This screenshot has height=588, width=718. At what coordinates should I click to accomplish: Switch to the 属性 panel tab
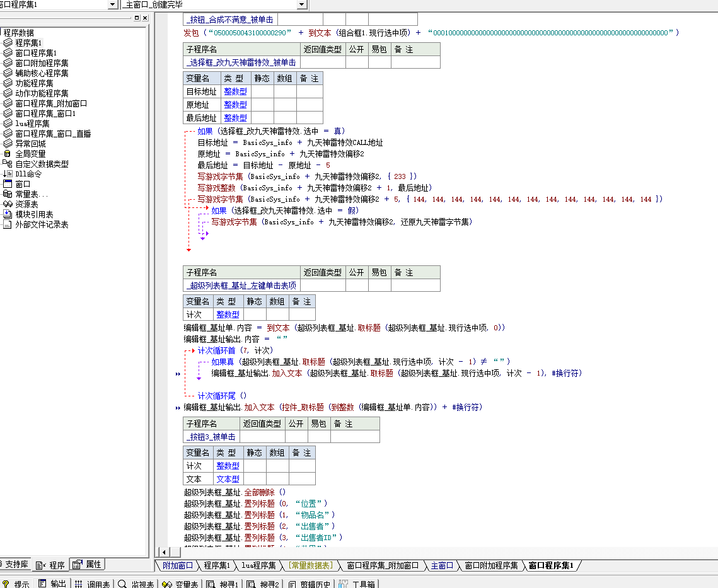coord(87,564)
